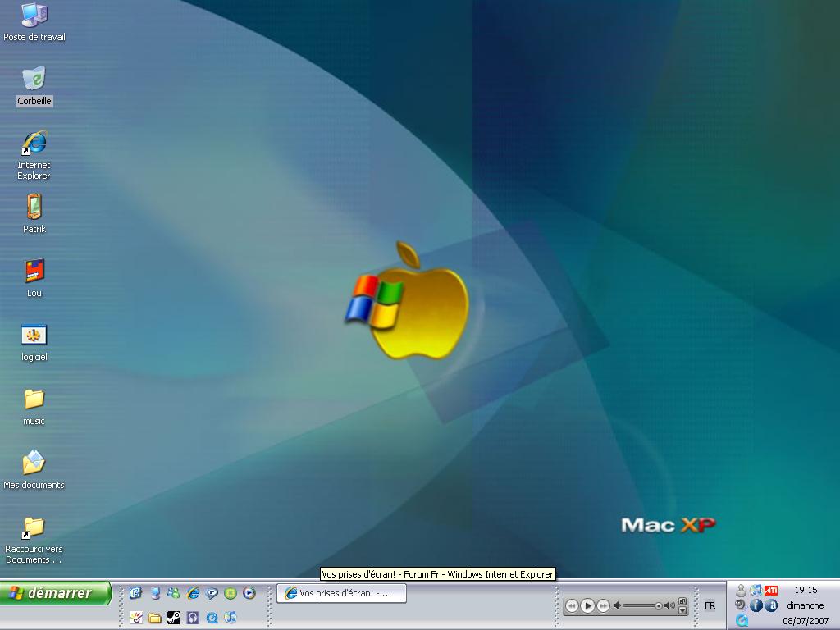Switch to Vos prises d'écran taskbar window
Screen dimensions: 840x630
coord(342,594)
